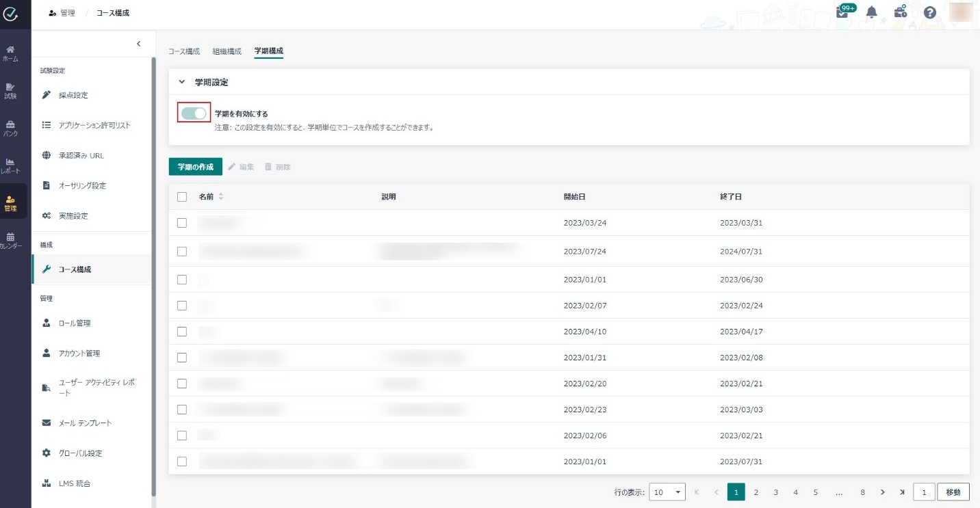Open the カレンダー icon in left navigation
Image resolution: width=980 pixels, height=508 pixels.
(x=10, y=240)
